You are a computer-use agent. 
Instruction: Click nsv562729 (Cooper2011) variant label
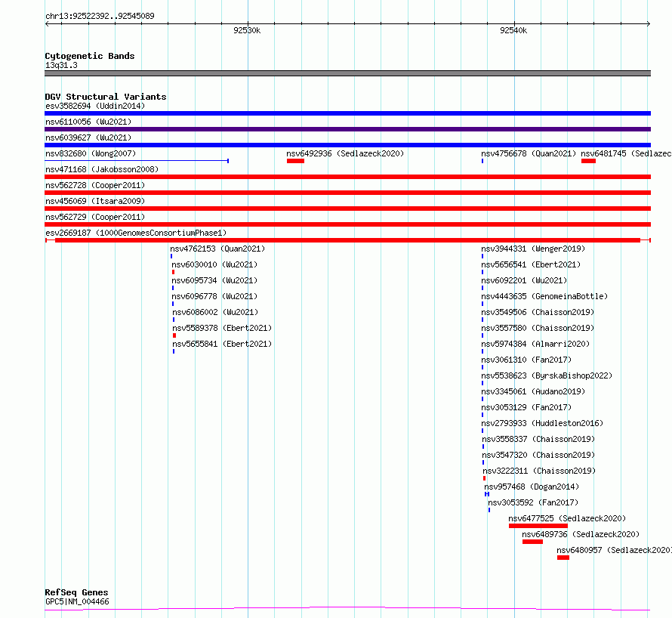95,217
